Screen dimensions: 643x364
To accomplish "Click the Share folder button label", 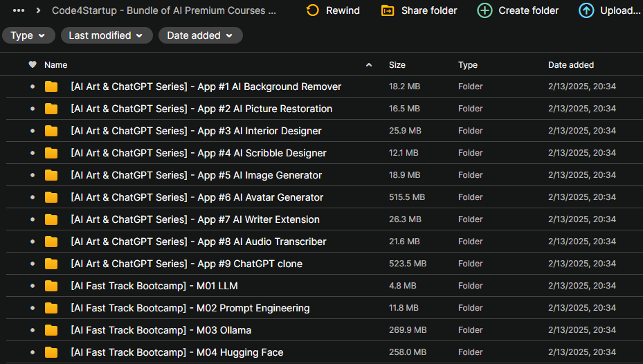I will 429,10.
